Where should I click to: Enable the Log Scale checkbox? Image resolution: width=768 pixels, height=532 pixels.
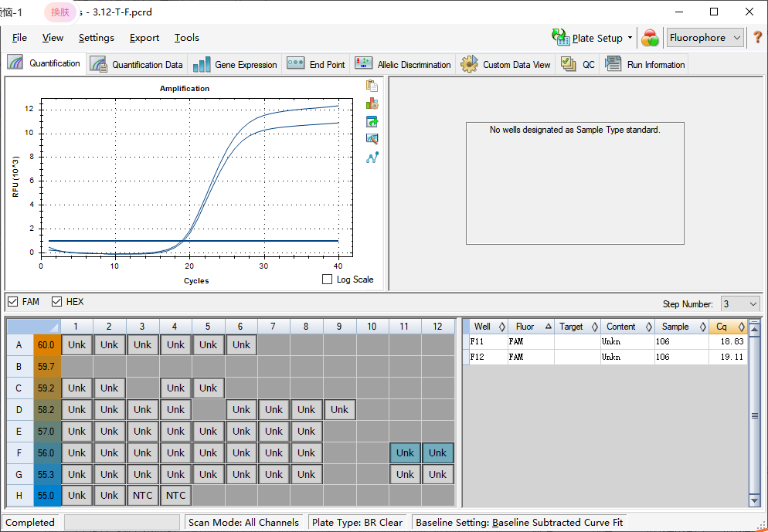coord(327,279)
